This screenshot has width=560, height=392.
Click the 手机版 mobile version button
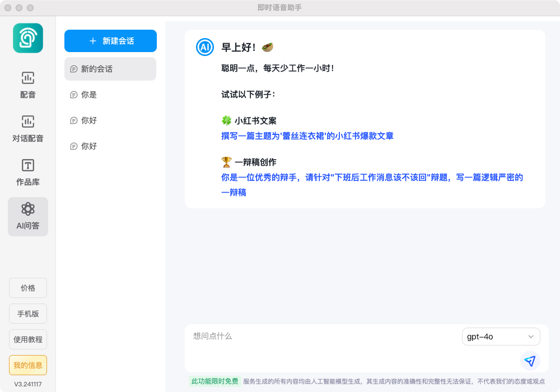click(28, 314)
